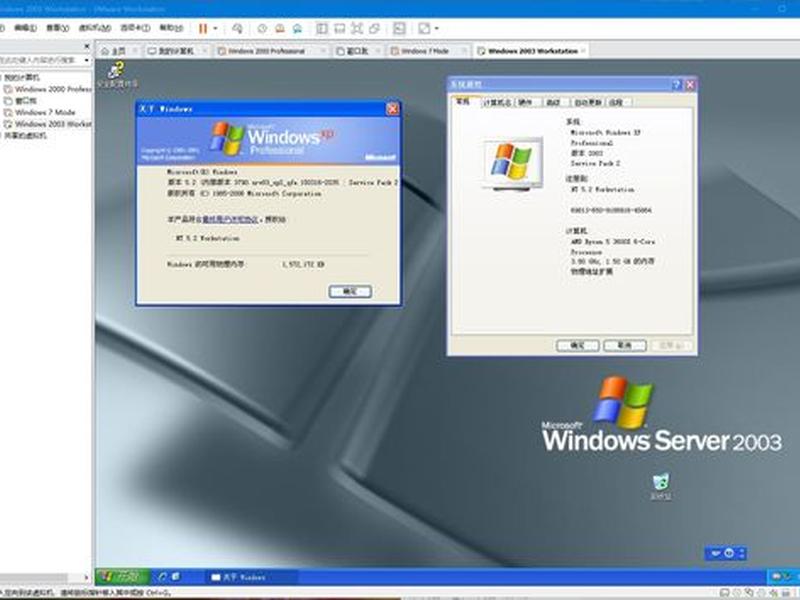Open the 虚拟机(M) menu

tap(95, 28)
